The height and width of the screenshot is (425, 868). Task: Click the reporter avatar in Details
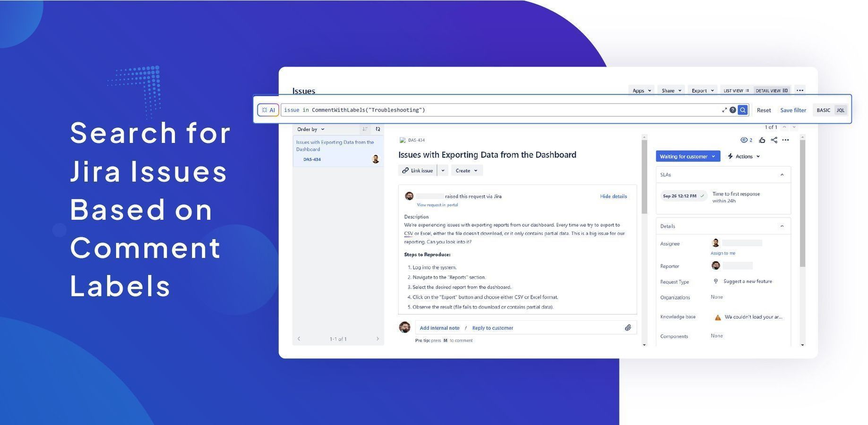[716, 265]
